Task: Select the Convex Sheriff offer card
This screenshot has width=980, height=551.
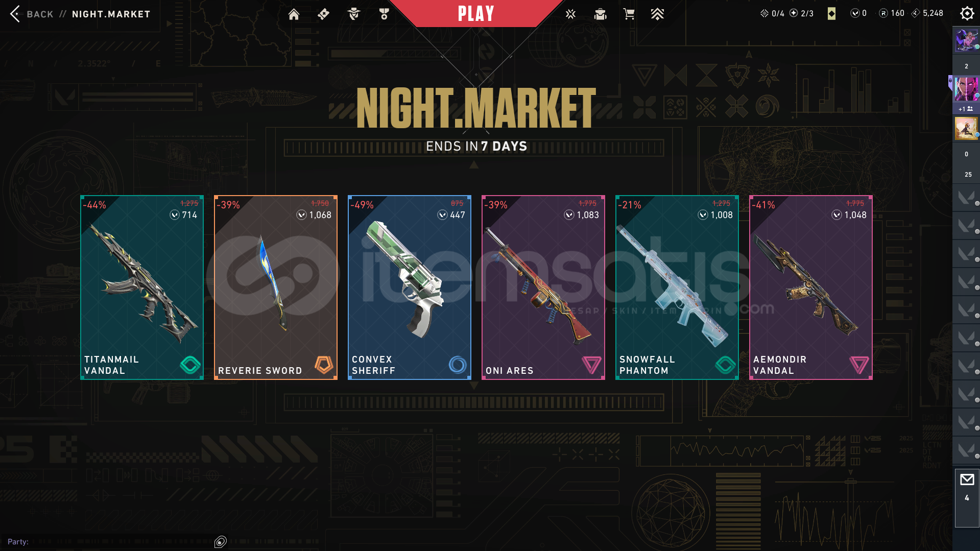Action: click(x=410, y=287)
